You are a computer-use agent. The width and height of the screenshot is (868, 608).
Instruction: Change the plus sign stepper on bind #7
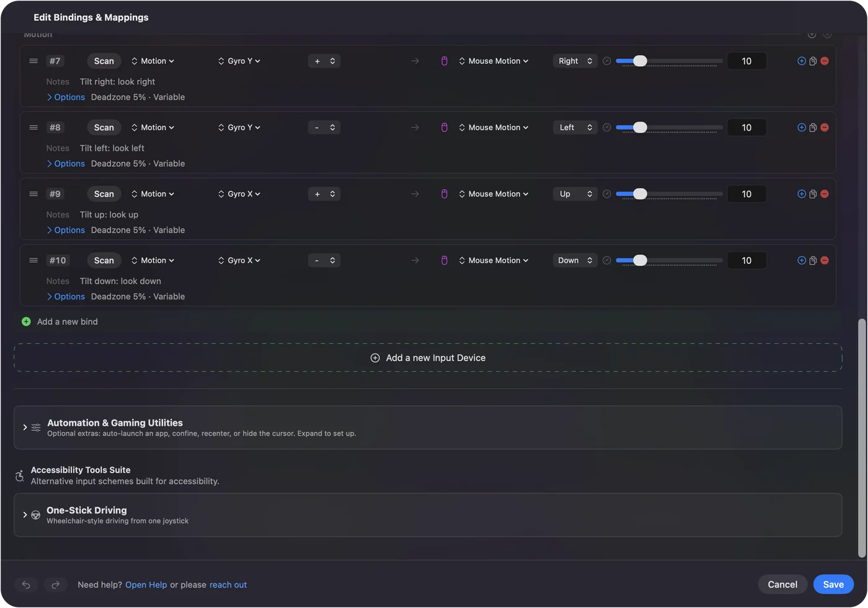coord(324,61)
